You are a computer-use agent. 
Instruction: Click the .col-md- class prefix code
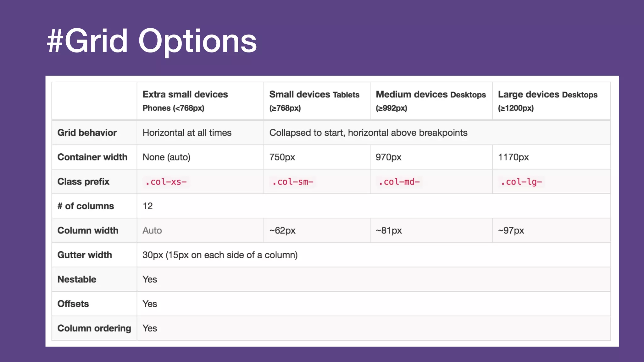tap(399, 182)
